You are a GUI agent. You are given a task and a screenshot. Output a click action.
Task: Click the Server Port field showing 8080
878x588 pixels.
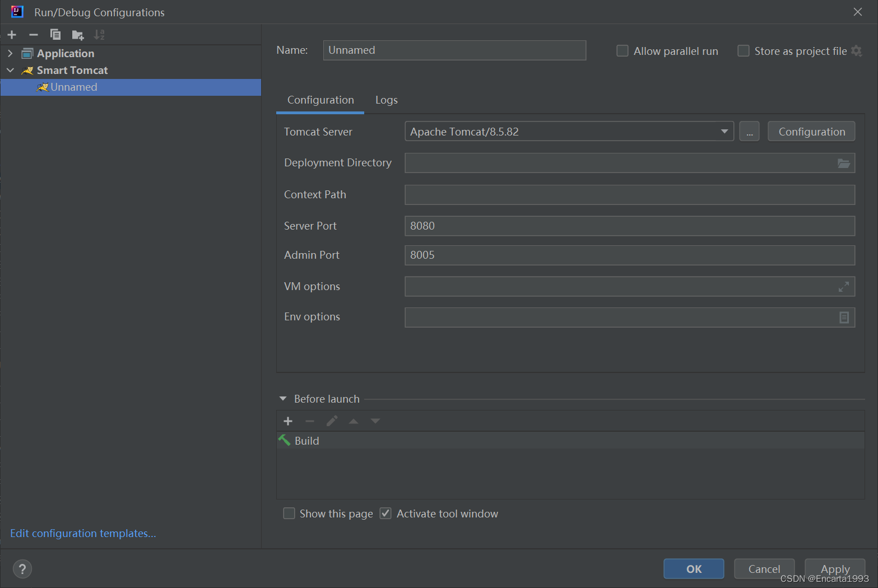(x=630, y=226)
